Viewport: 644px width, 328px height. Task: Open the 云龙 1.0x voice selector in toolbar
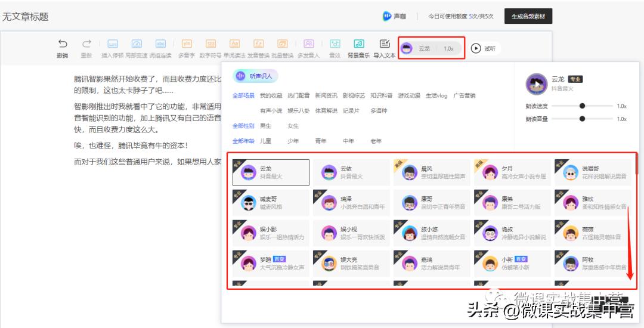pos(431,48)
